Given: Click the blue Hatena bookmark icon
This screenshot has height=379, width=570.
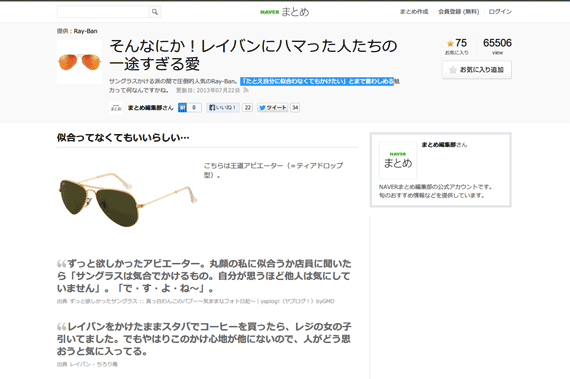Looking at the screenshot, I should coord(182,108).
